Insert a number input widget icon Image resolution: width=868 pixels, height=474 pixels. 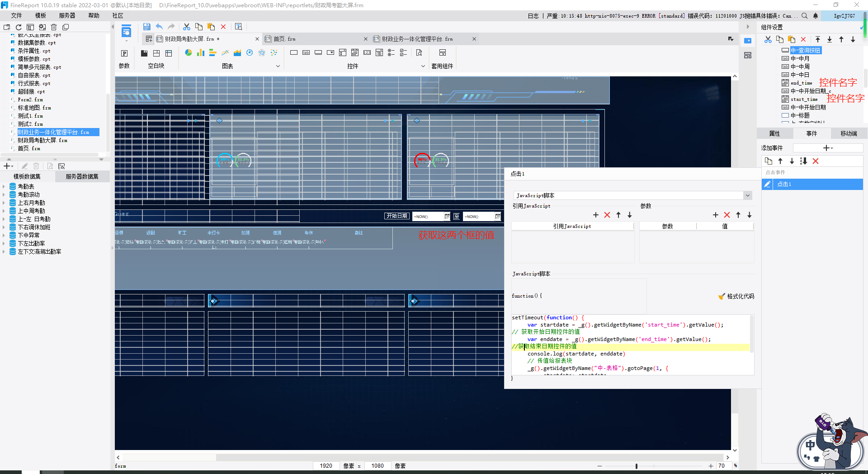coord(367,52)
